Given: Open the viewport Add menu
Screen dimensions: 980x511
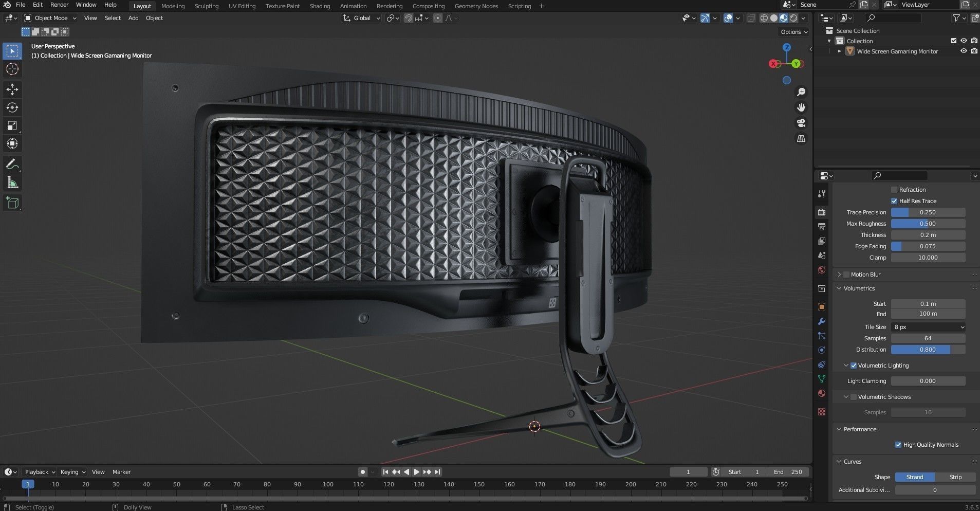Looking at the screenshot, I should (133, 18).
